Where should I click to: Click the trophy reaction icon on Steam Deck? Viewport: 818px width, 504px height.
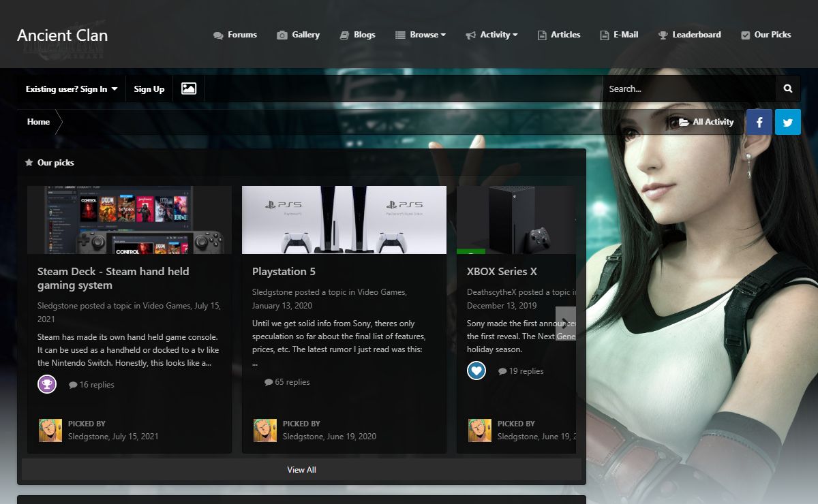[x=47, y=384]
